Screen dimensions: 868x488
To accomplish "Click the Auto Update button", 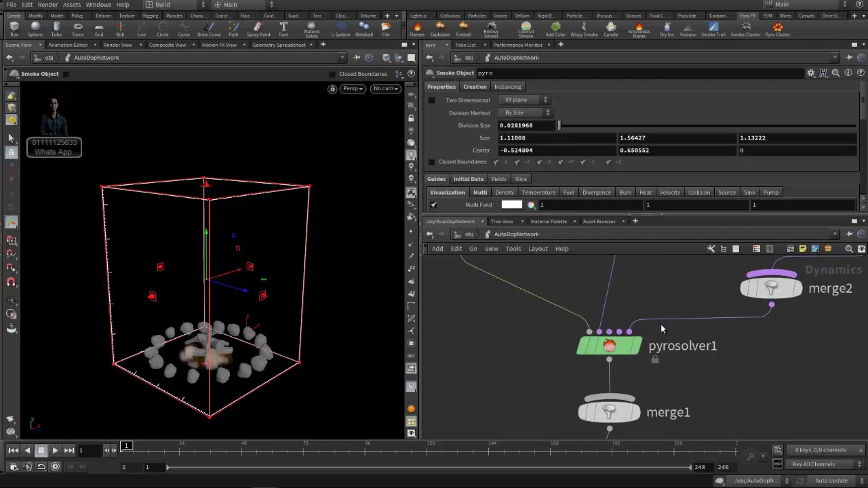I will 831,481.
